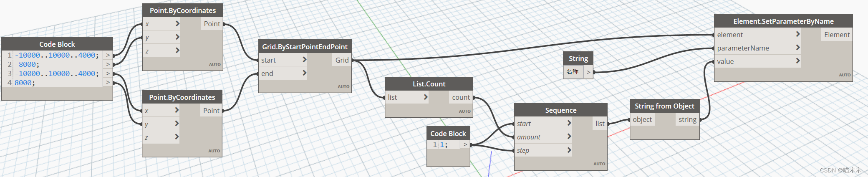Screen dimensions: 868x177
Task: Click the count output port of List.Count
Action: [461, 97]
